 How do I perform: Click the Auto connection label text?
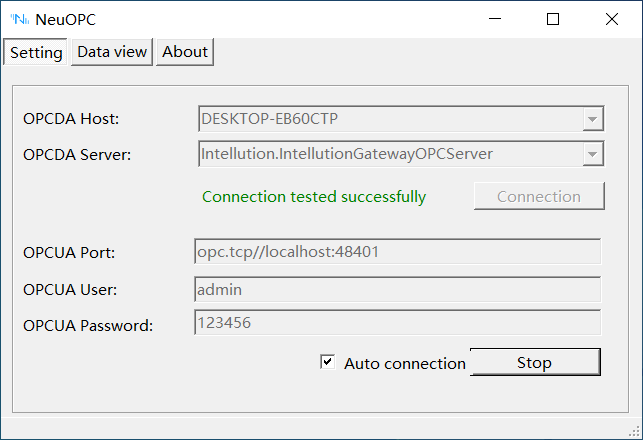click(404, 363)
